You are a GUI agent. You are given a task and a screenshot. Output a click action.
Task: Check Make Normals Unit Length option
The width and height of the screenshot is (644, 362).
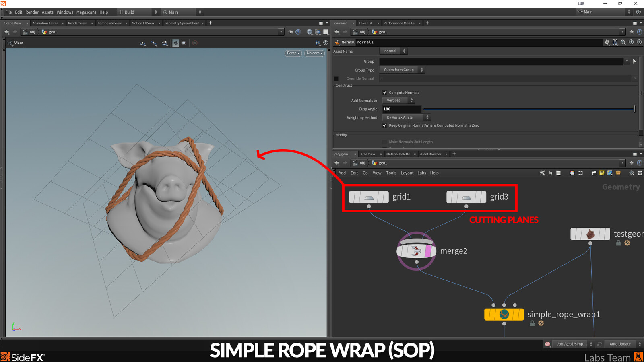tap(384, 142)
